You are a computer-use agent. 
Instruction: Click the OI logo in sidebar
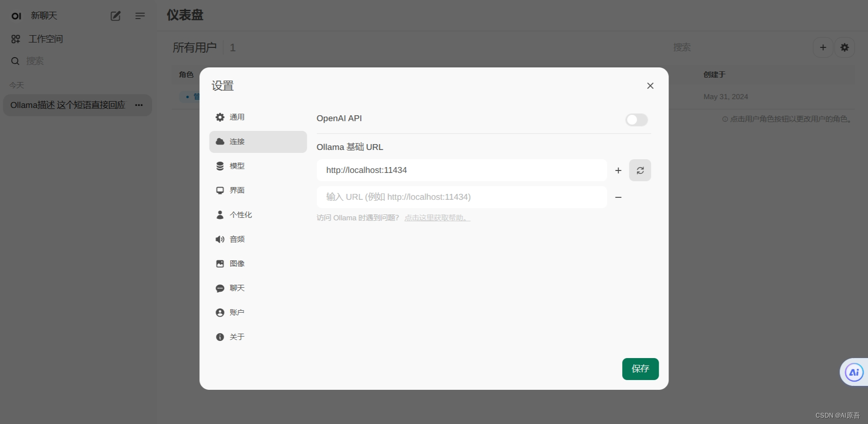(x=16, y=16)
